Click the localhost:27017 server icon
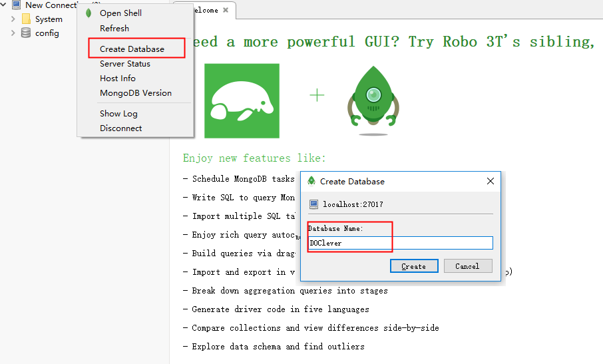603x364 pixels. (x=313, y=204)
